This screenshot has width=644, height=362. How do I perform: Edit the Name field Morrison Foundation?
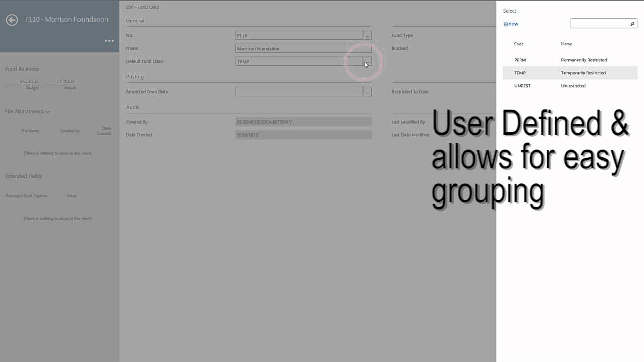coord(303,49)
